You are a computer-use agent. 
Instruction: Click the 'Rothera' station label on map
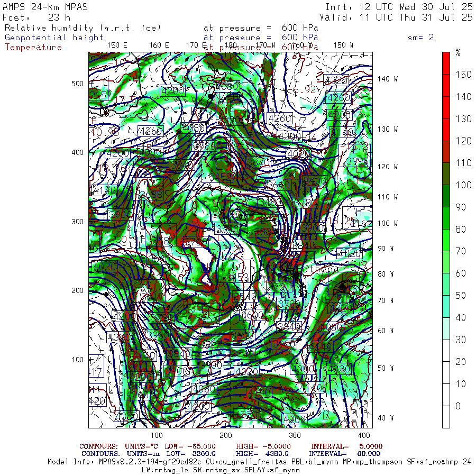[x=317, y=269]
